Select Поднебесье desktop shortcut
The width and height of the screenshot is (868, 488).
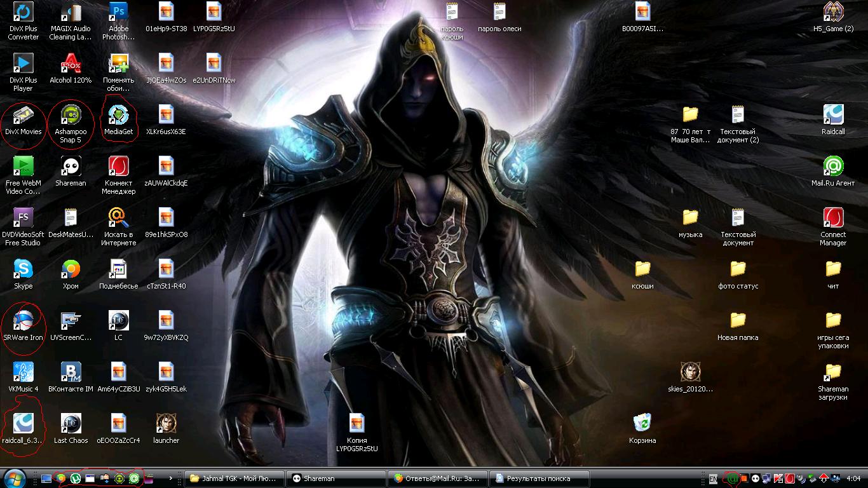point(118,274)
